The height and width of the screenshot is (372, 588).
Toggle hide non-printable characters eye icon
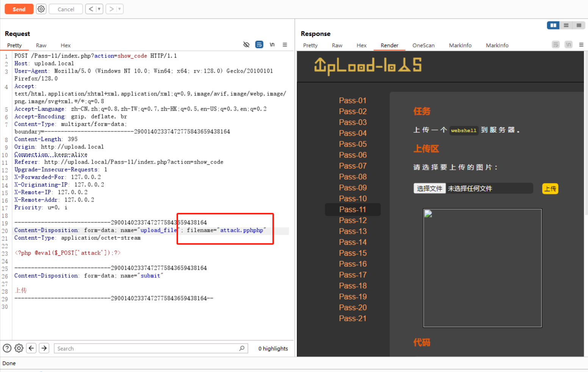coord(246,45)
